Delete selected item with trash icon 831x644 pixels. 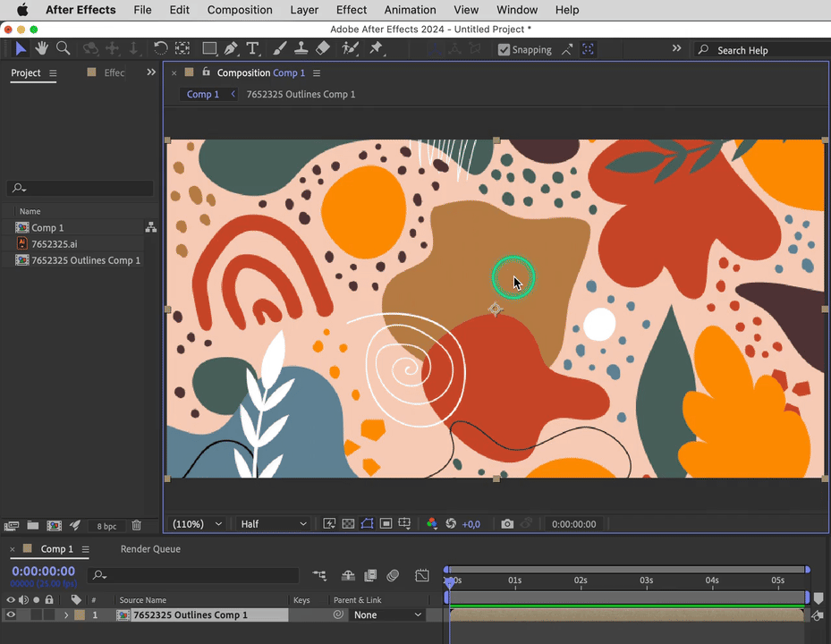click(137, 526)
